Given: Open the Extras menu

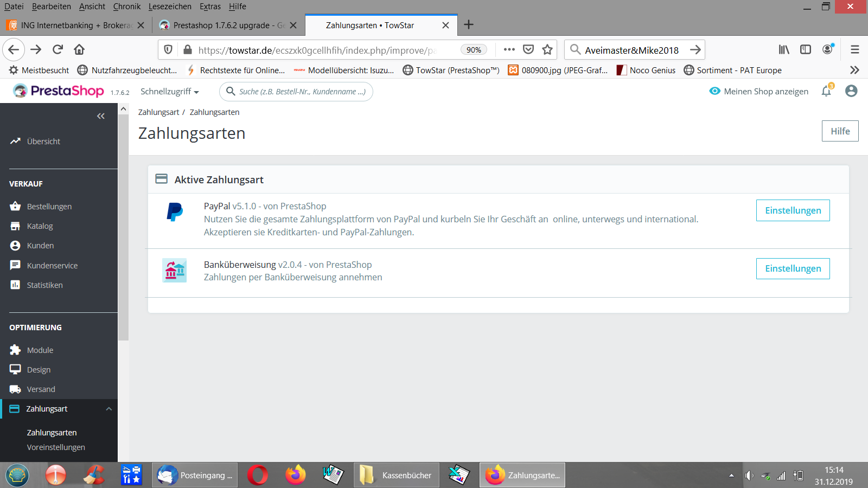Looking at the screenshot, I should pyautogui.click(x=210, y=7).
